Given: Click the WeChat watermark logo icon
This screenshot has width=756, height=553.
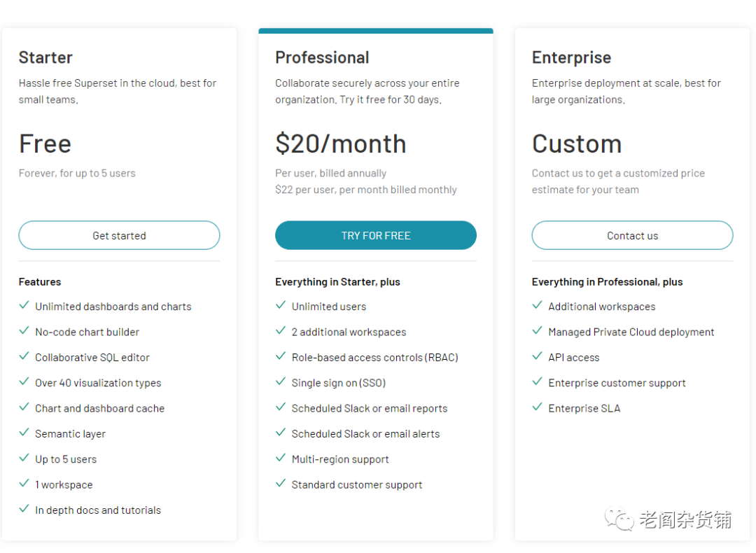Looking at the screenshot, I should pos(619,519).
